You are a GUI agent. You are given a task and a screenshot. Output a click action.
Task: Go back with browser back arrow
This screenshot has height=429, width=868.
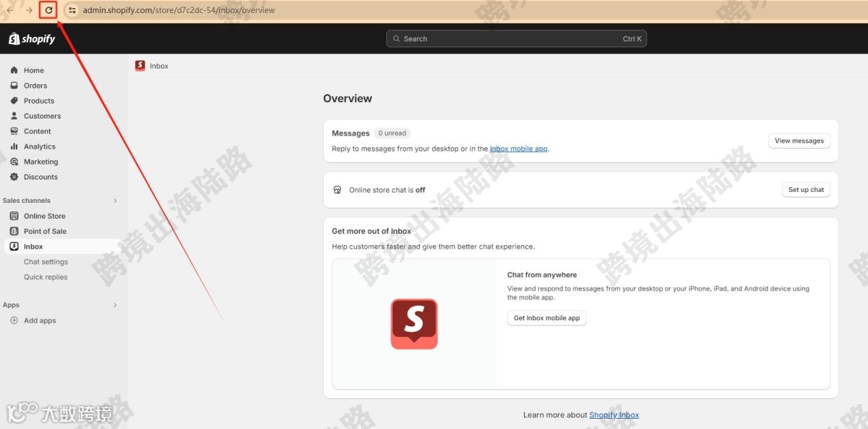(10, 10)
